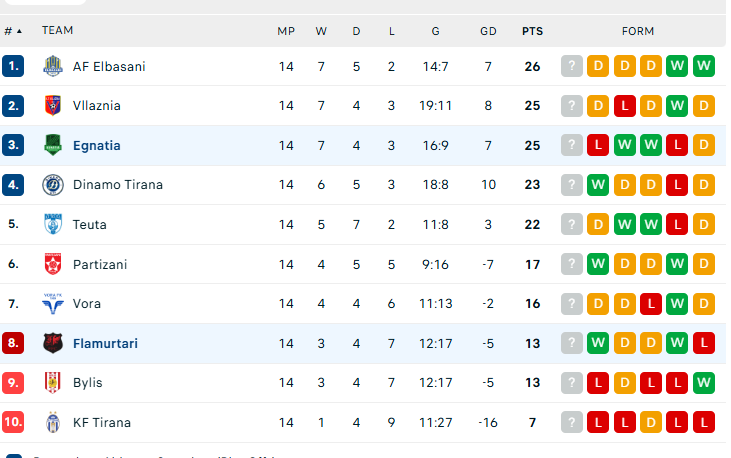
Task: Click the Bylis striped crest
Action: (x=53, y=383)
